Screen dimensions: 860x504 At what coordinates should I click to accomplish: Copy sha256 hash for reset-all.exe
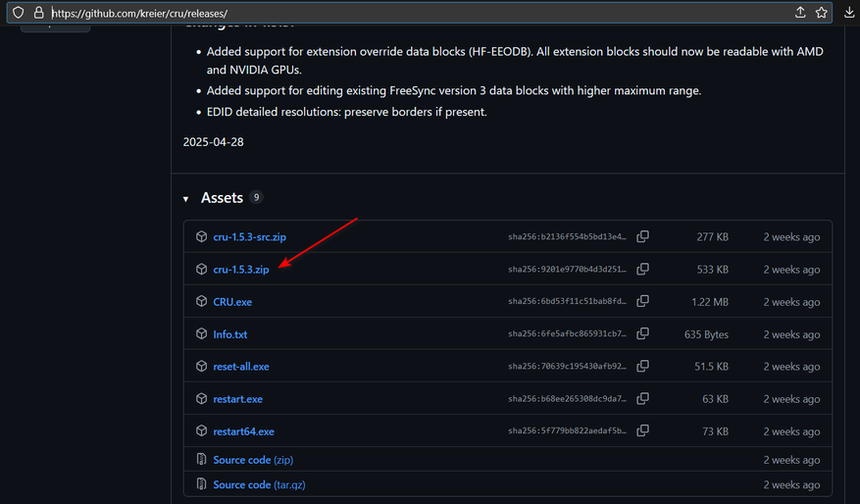tap(643, 367)
